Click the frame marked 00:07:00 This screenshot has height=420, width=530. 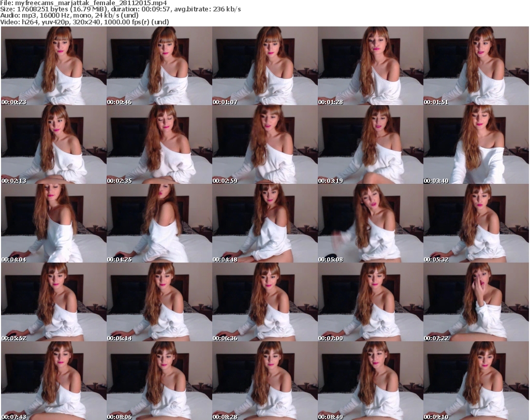[x=371, y=302]
